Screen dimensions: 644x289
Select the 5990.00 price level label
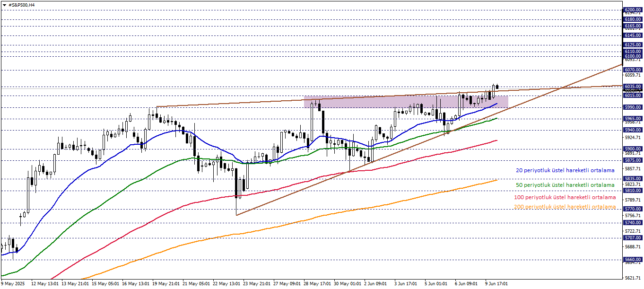632,107
